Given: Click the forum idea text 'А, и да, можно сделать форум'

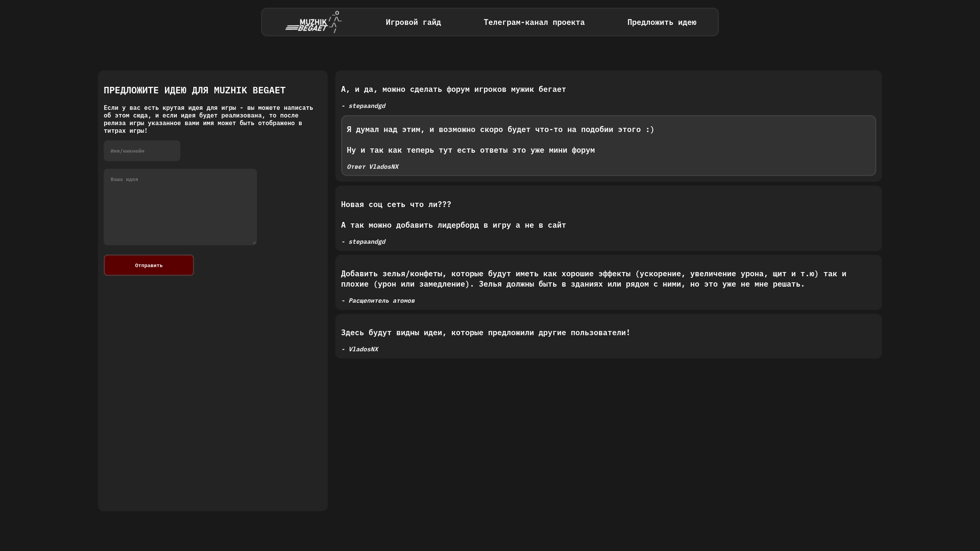Looking at the screenshot, I should [x=453, y=89].
